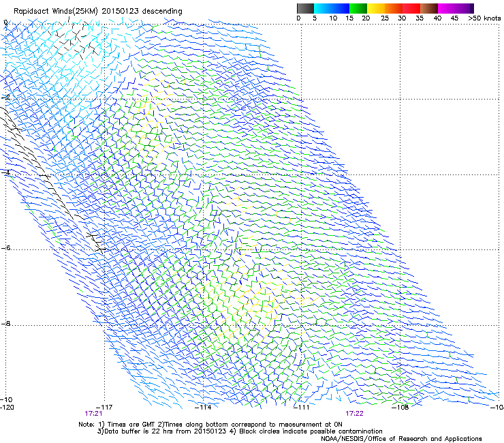Select the orange 25-30 knots color band

pyautogui.click(x=394, y=8)
